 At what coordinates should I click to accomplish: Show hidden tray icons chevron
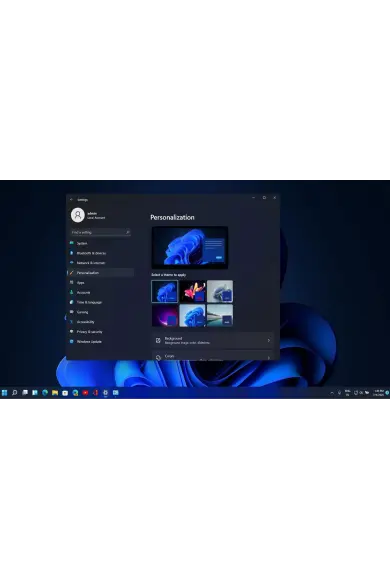point(332,393)
